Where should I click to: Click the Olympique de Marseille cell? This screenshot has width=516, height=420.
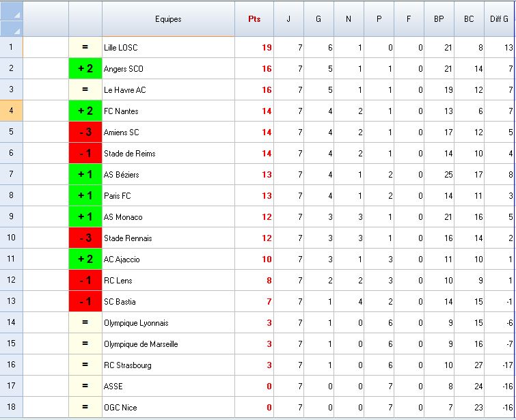(x=168, y=344)
